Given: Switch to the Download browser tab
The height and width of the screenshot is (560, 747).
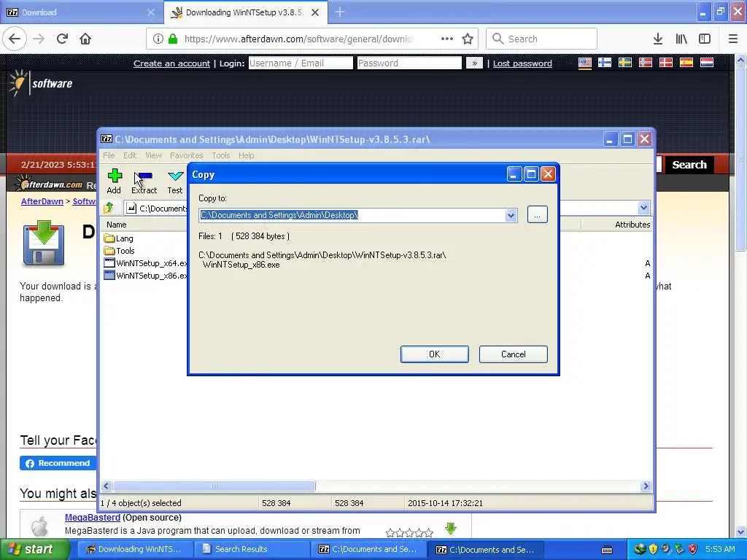Looking at the screenshot, I should [81, 12].
